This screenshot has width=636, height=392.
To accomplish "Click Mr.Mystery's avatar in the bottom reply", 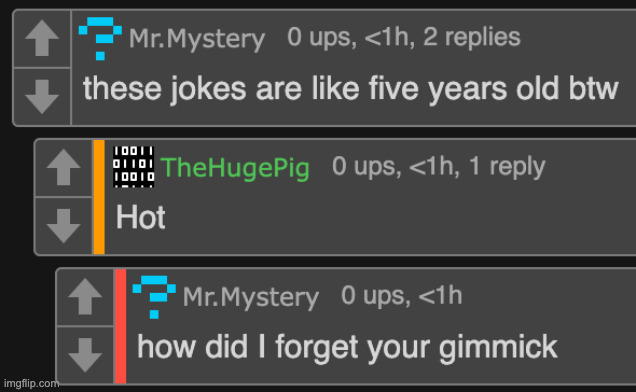I will coord(154,297).
